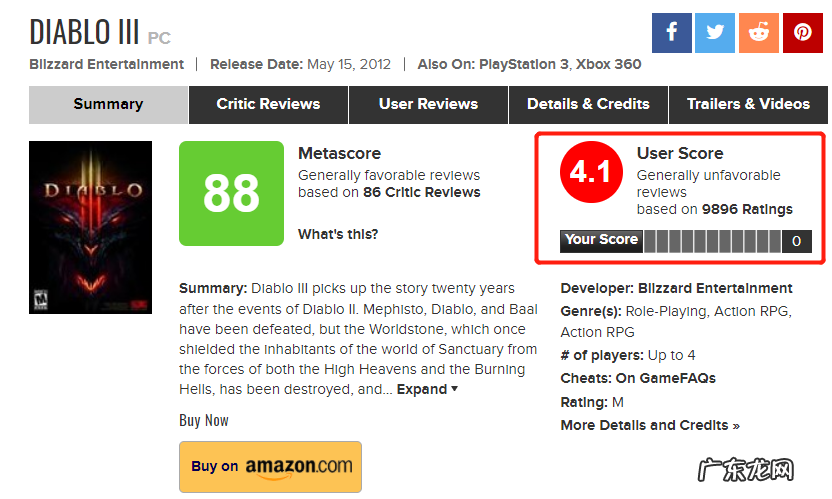Open the 9896 Ratings link
Image resolution: width=832 pixels, height=499 pixels.
747,209
